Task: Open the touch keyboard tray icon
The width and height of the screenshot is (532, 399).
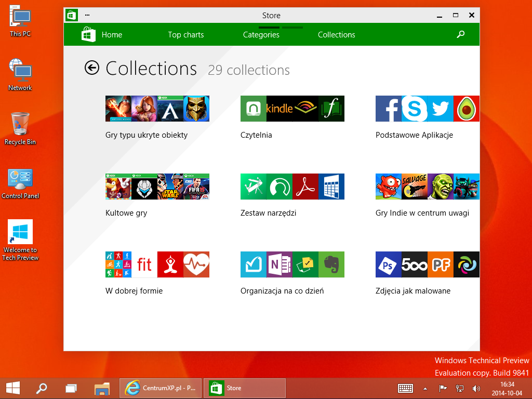Action: click(x=405, y=388)
